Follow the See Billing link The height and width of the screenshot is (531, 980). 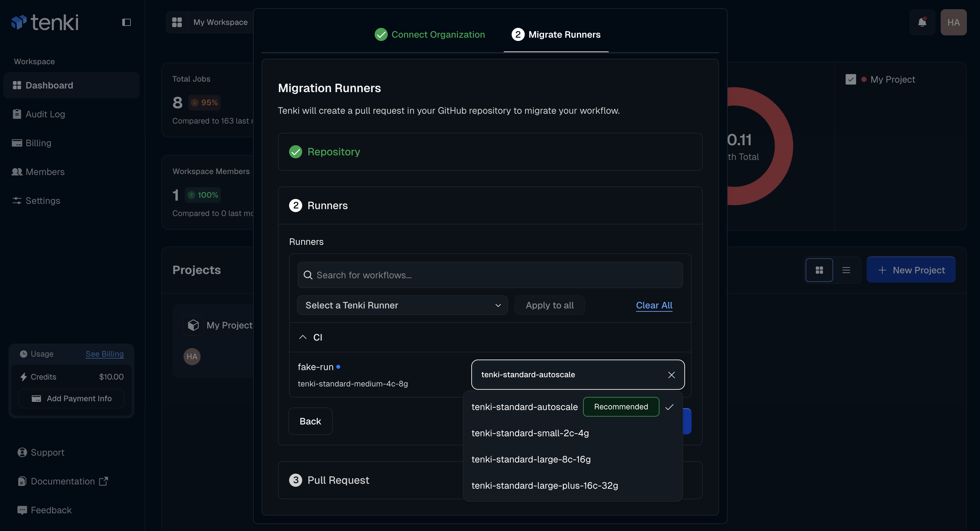point(104,354)
